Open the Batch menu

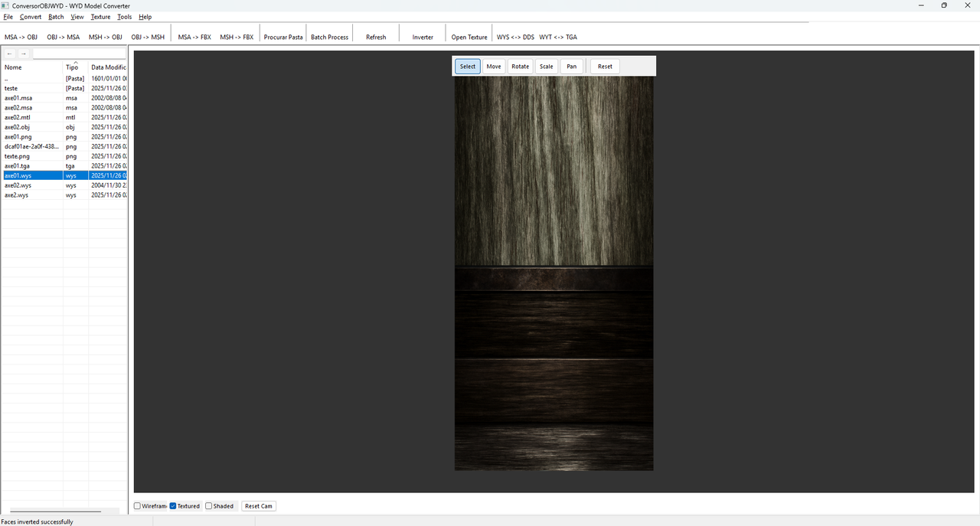tap(56, 17)
